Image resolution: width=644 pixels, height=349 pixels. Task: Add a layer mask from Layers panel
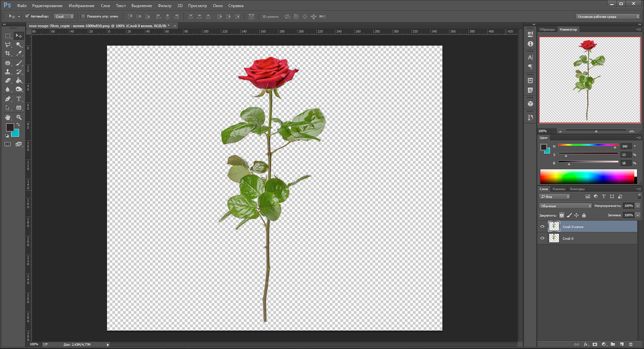tap(595, 344)
